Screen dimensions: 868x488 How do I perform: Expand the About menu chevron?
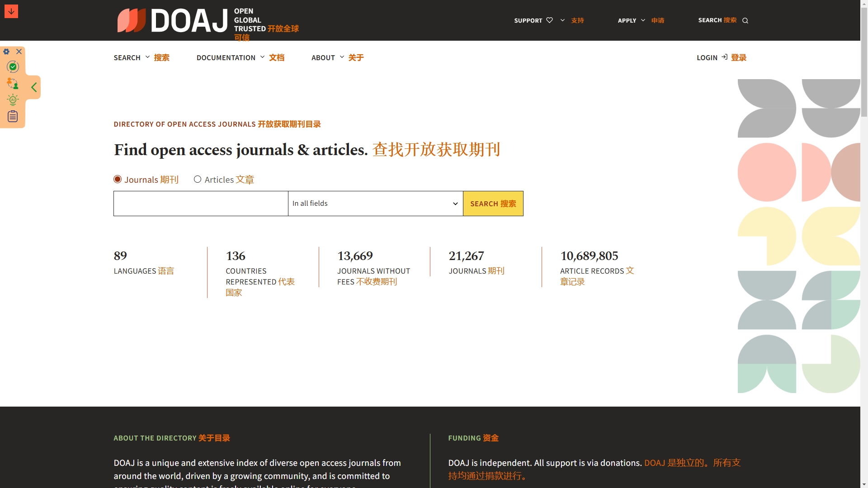click(x=342, y=57)
